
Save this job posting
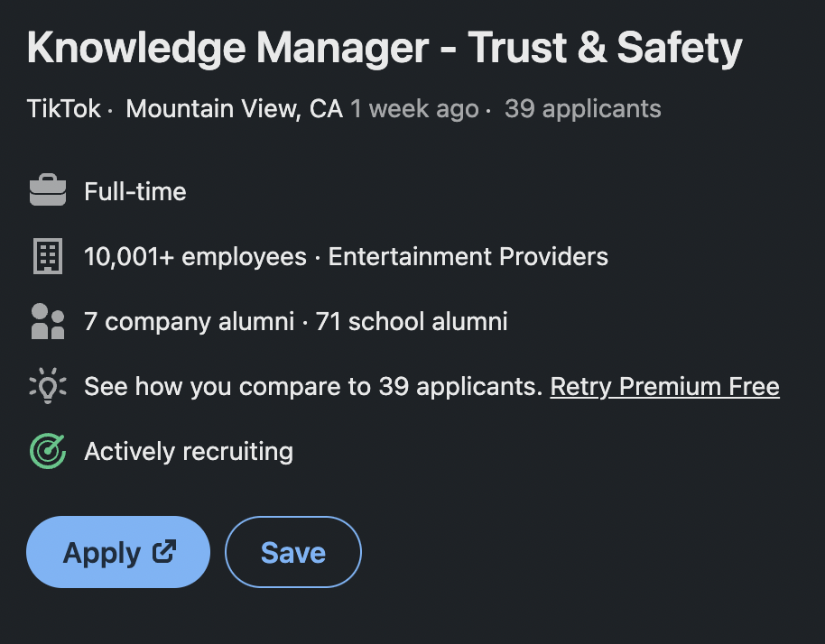[292, 552]
